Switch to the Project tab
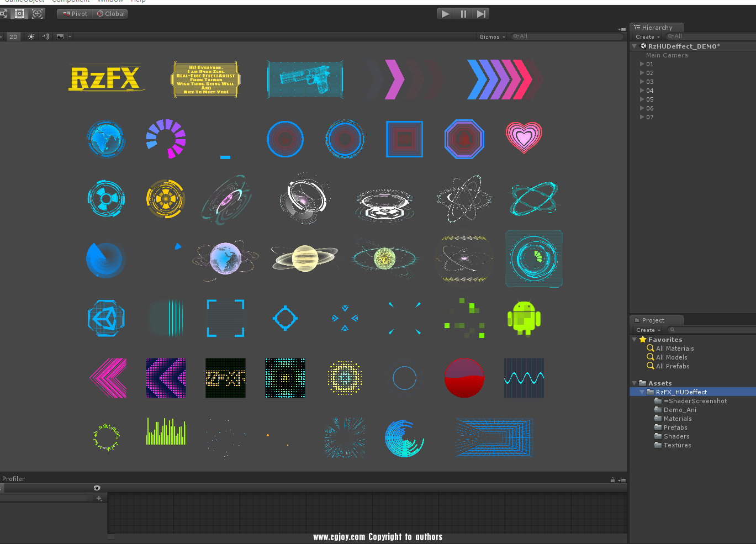The height and width of the screenshot is (544, 756). (x=657, y=320)
